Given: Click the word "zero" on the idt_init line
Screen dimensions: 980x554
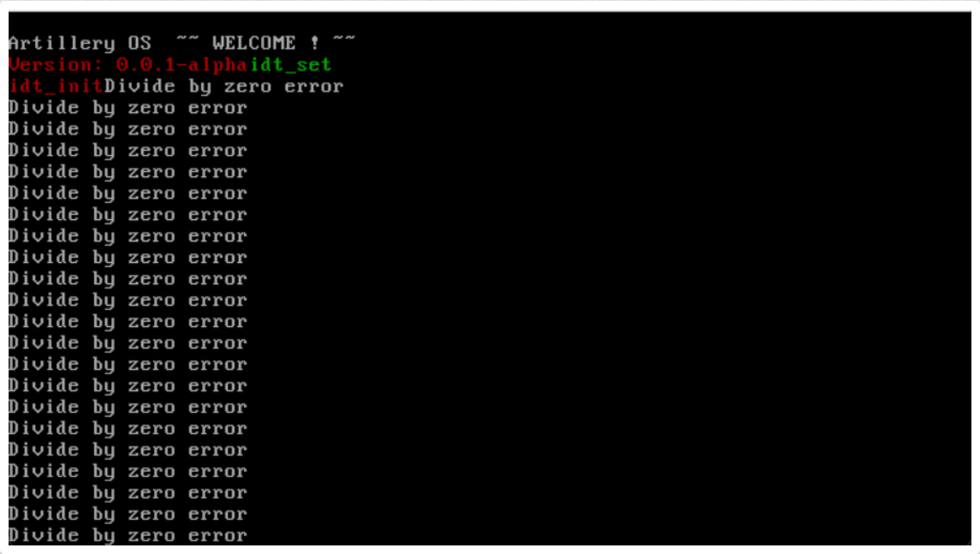Looking at the screenshot, I should [247, 87].
